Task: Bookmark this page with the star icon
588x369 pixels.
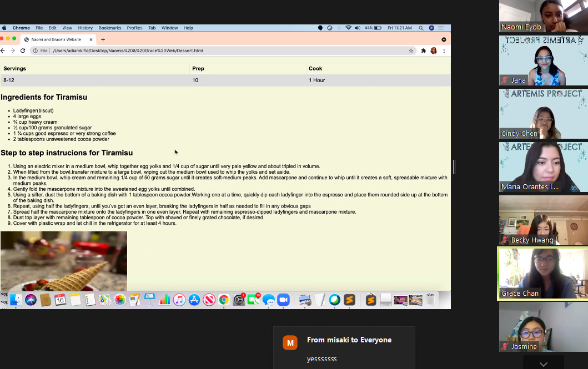Action: [x=411, y=50]
